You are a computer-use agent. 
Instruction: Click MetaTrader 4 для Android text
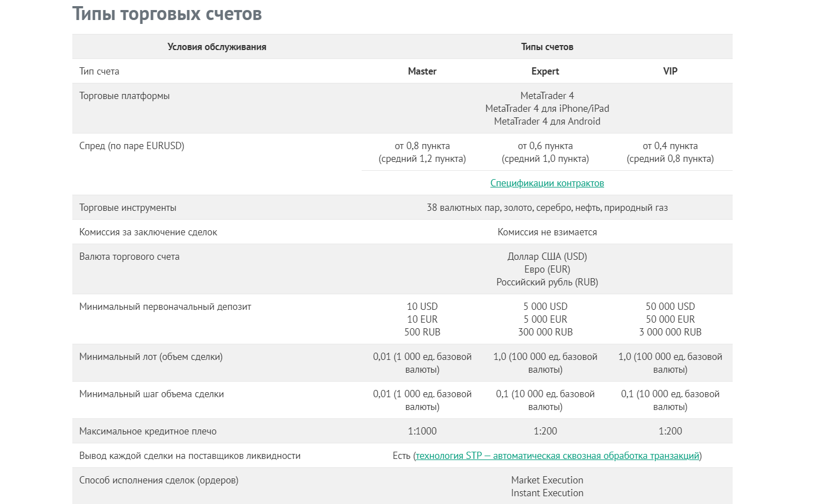pyautogui.click(x=547, y=121)
